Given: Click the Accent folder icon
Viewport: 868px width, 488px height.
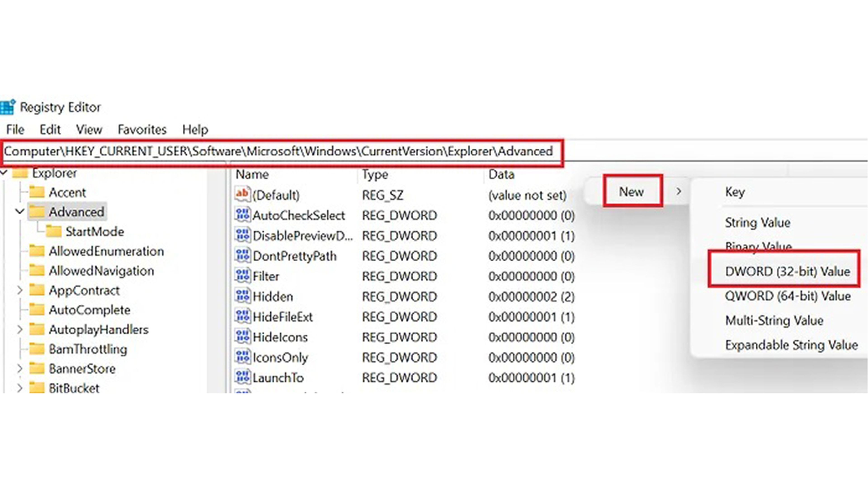Looking at the screenshot, I should (37, 192).
